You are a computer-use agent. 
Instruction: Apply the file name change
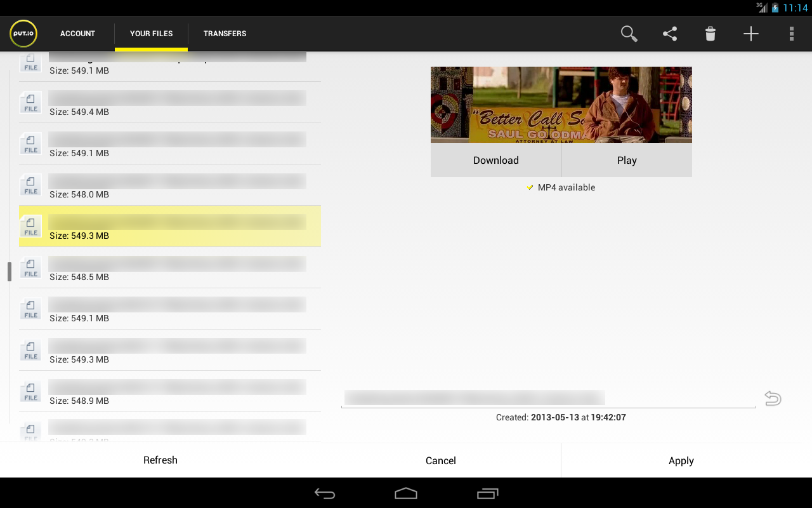click(681, 461)
